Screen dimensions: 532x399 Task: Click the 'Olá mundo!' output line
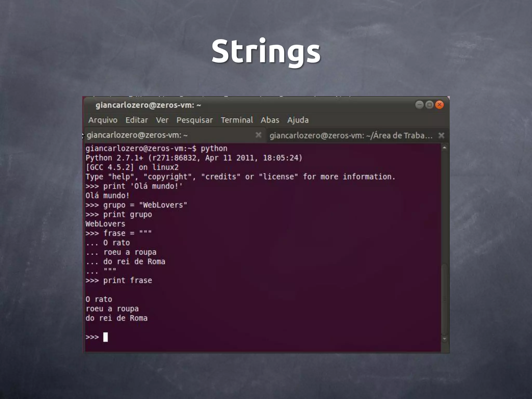click(x=108, y=196)
